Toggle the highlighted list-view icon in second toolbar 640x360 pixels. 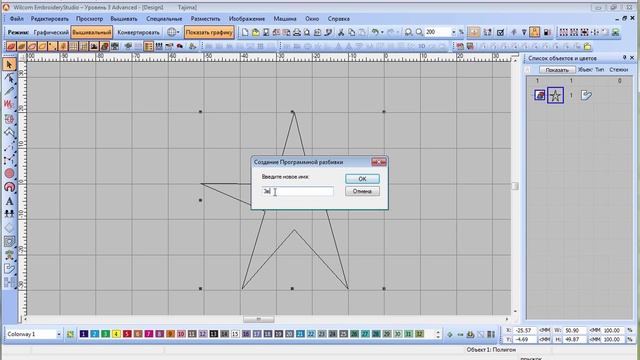pos(149,47)
